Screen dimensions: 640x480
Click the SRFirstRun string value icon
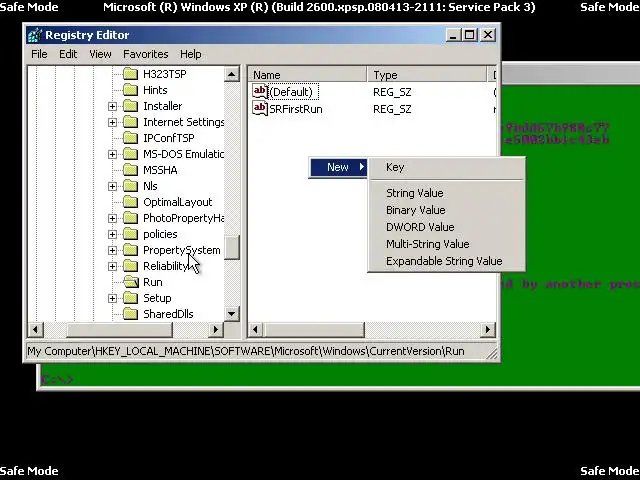(x=260, y=109)
